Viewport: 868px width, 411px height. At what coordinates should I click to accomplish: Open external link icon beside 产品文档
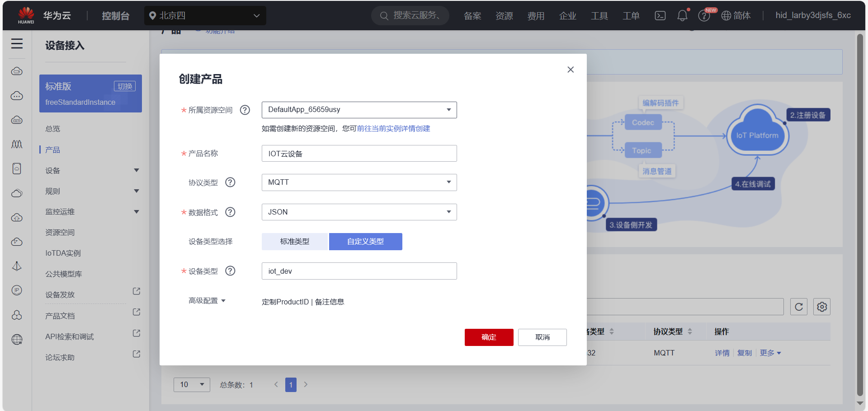click(136, 312)
